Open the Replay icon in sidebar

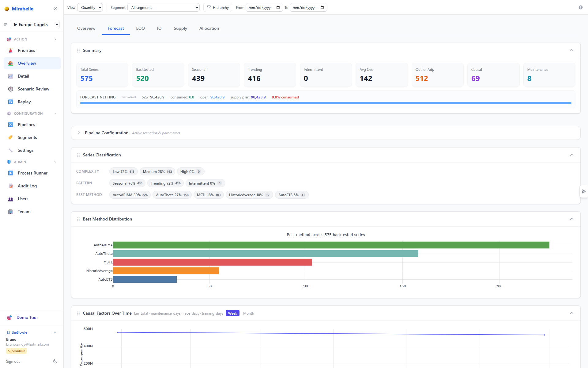click(11, 102)
